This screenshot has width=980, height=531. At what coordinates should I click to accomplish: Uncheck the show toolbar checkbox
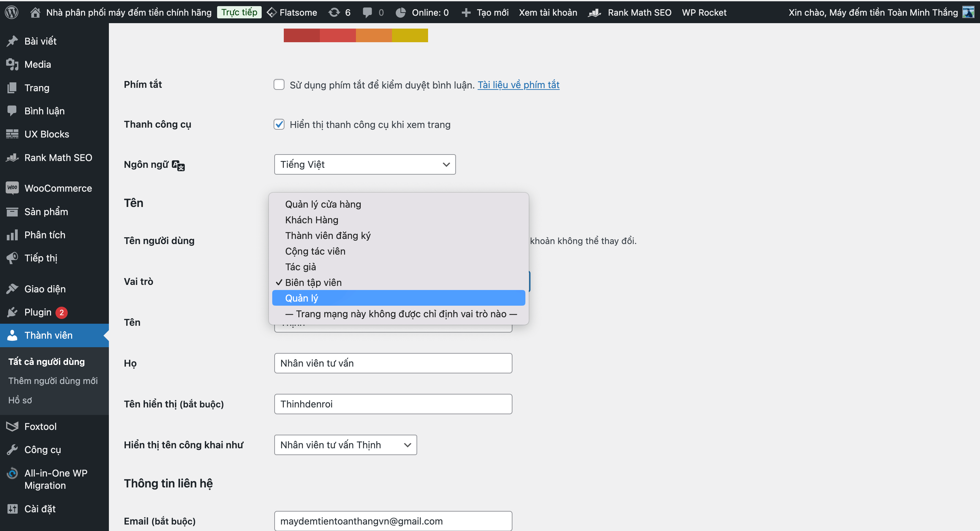[279, 125]
